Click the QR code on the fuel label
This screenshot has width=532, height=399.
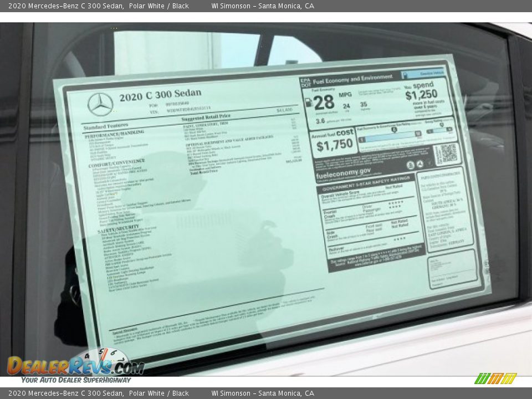[x=448, y=154]
